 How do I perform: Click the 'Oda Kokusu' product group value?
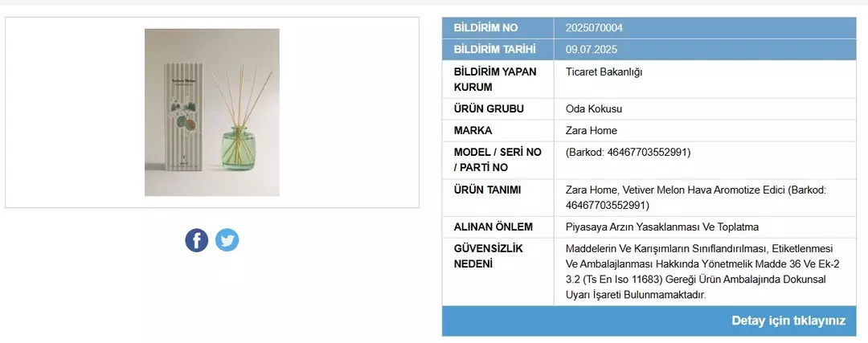click(x=594, y=109)
